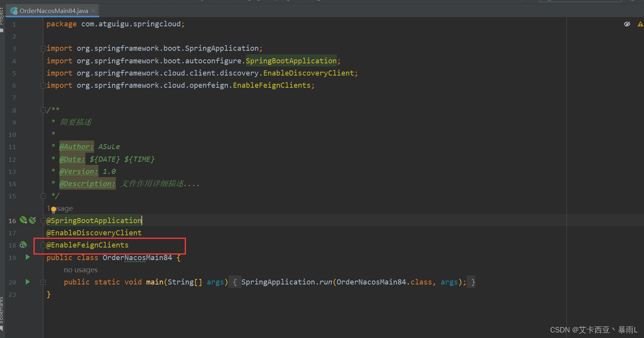The height and width of the screenshot is (338, 644).
Task: Collapse the fold marker next to @SpringBootApplication
Action: (43, 221)
